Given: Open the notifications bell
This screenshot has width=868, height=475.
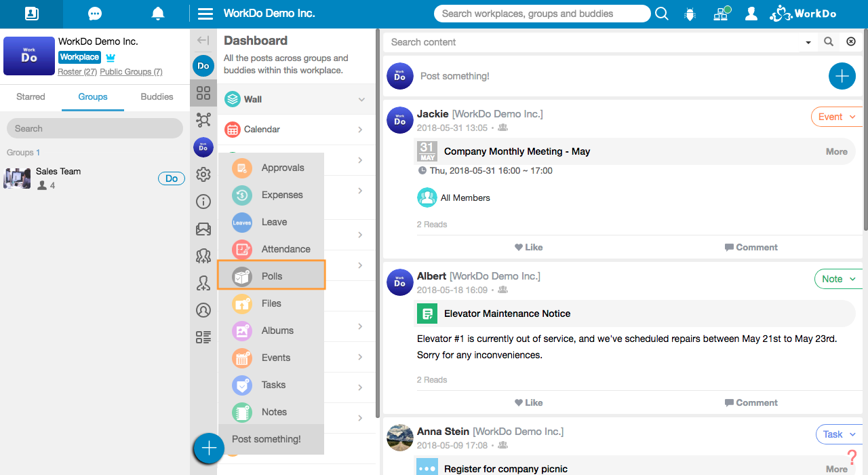Looking at the screenshot, I should pos(158,14).
